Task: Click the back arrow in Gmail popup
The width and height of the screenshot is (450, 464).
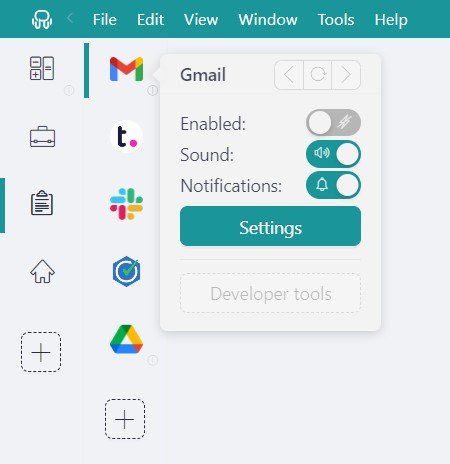Action: 289,75
